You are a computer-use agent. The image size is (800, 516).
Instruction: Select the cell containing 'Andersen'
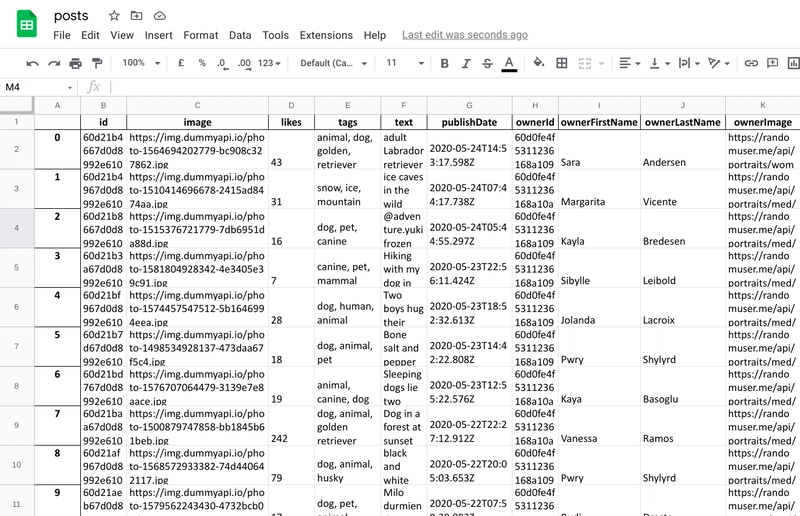pos(683,150)
